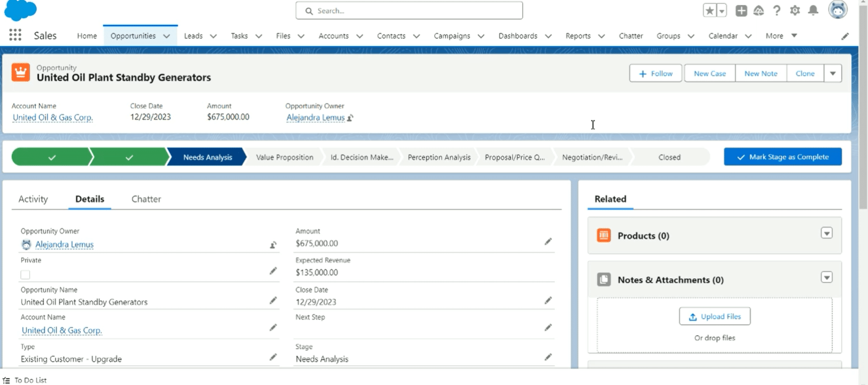Edit the Amount field pencil icon

click(548, 241)
